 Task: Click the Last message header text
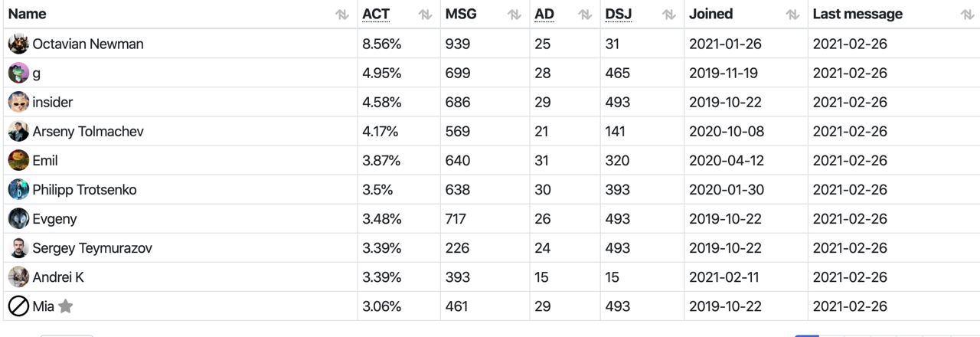click(857, 14)
